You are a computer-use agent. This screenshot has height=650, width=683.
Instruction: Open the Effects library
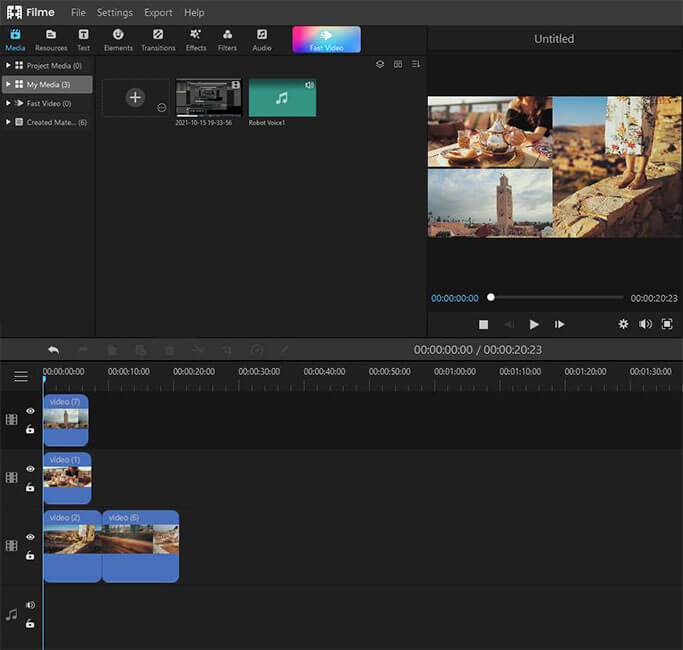196,40
